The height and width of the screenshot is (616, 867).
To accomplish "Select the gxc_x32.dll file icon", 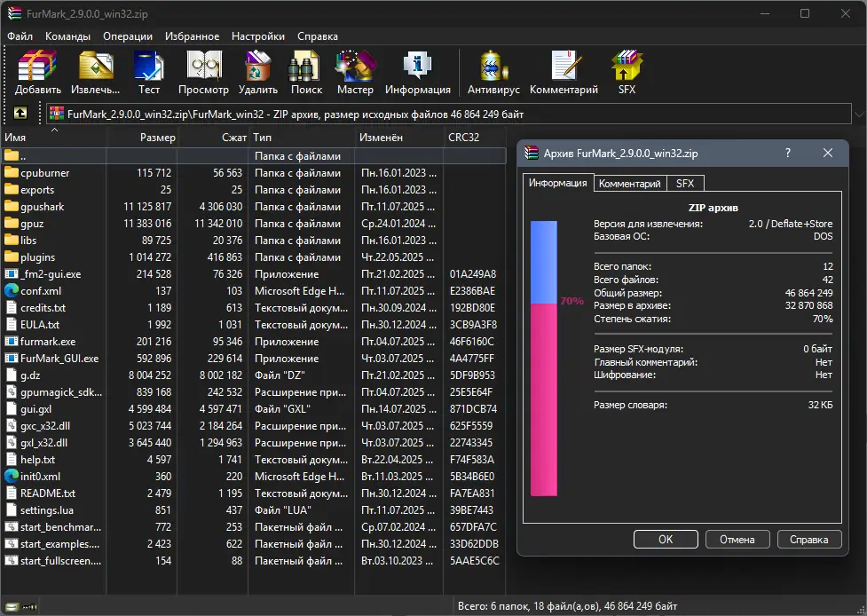I will coord(11,426).
